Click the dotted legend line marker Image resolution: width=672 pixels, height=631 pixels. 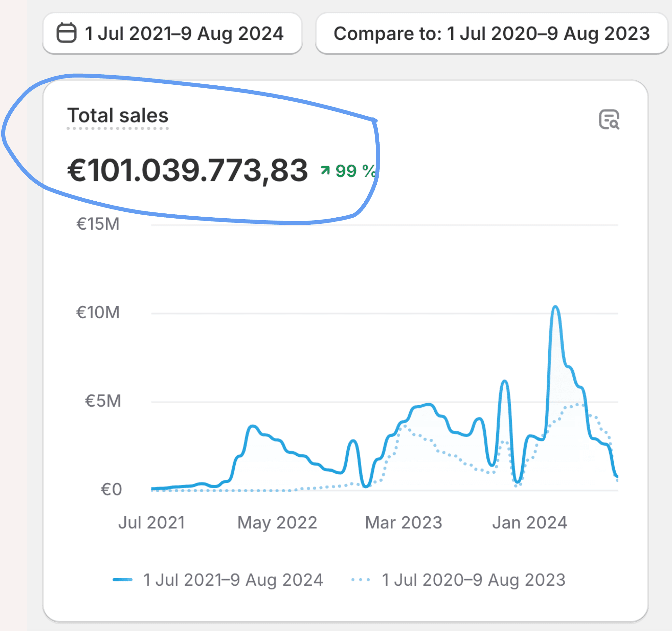click(x=361, y=580)
